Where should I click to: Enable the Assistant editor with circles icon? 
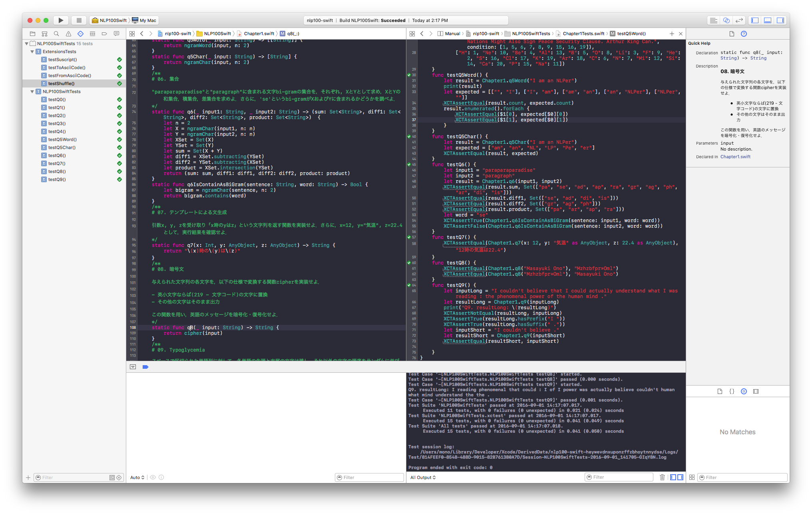point(726,20)
